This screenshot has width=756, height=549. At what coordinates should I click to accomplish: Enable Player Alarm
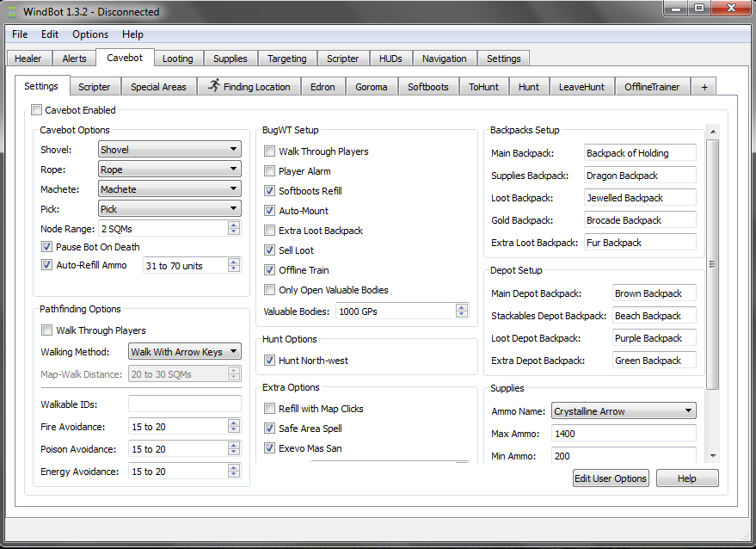tap(271, 170)
